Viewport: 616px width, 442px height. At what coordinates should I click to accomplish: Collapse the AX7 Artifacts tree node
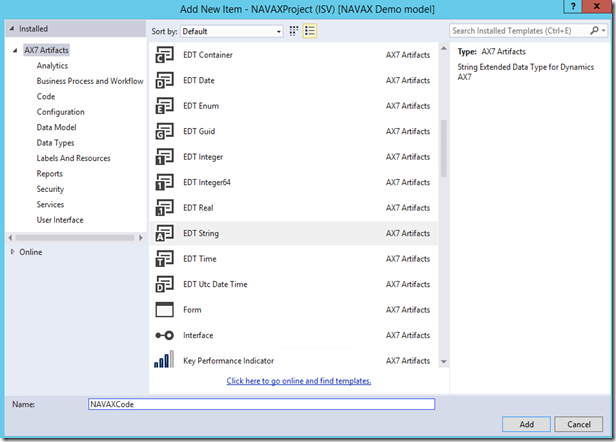pyautogui.click(x=15, y=50)
